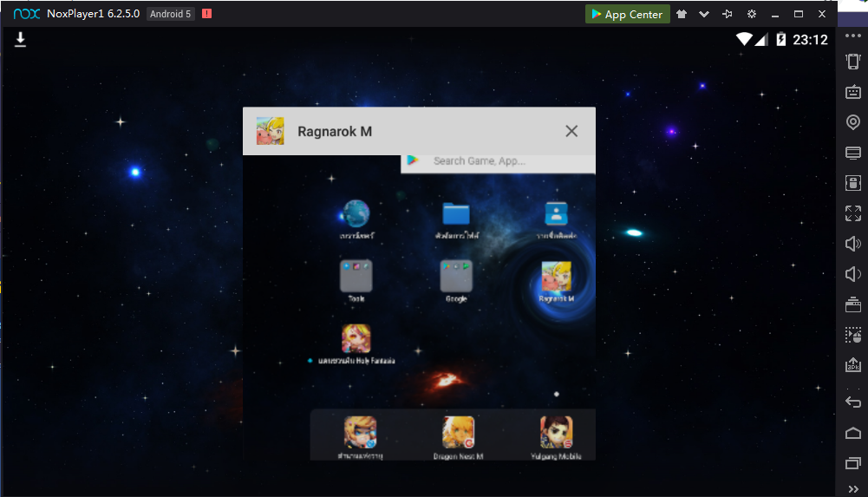Click the 23:12 clock
Screen dimensions: 868x497
[x=810, y=40]
